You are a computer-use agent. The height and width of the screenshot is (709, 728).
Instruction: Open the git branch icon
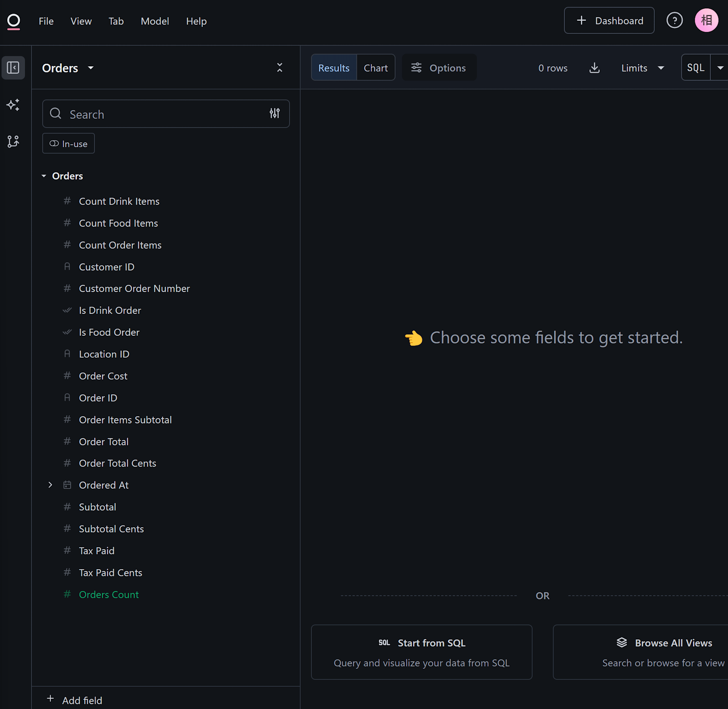13,142
